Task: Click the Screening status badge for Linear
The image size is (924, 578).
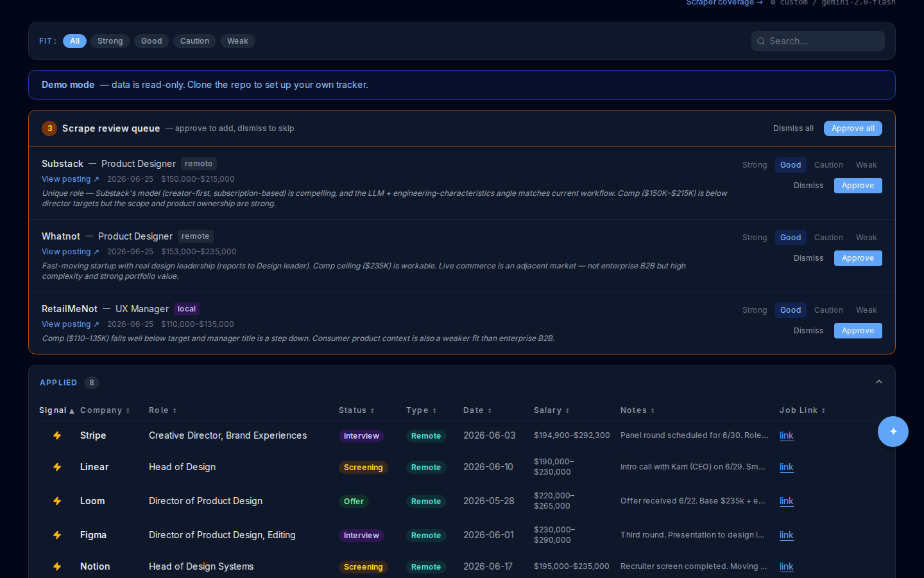Action: 363,468
